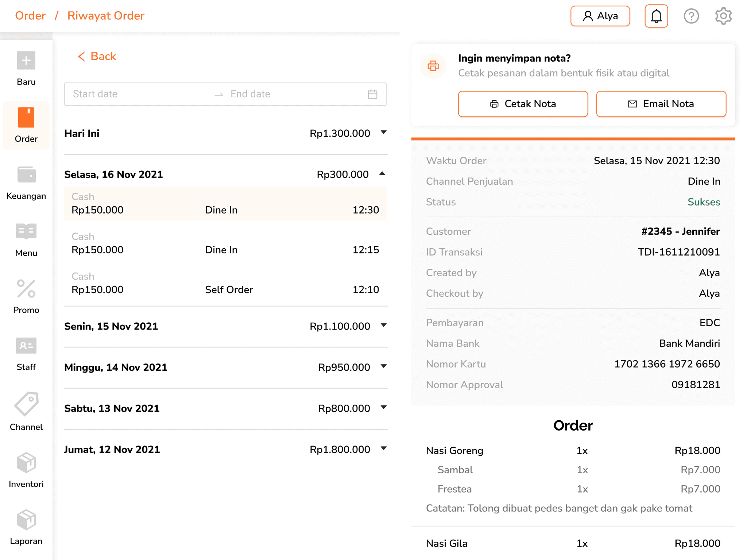Expand the Senin, 15 Nov 2021 group
The height and width of the screenshot is (560, 747).
(383, 326)
